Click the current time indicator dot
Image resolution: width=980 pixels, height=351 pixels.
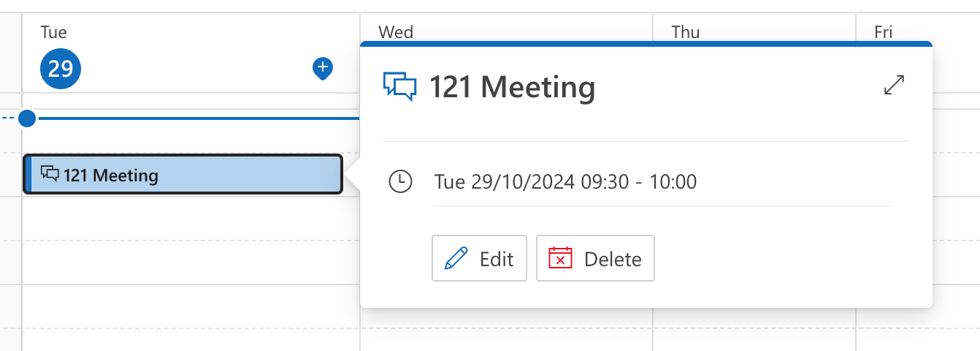click(x=27, y=118)
